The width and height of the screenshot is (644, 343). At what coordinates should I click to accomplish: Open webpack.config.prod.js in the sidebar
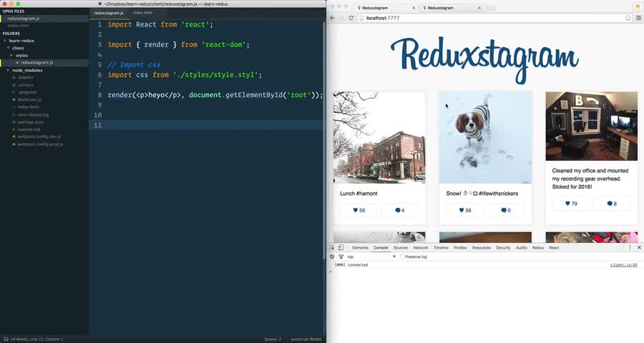coord(40,144)
